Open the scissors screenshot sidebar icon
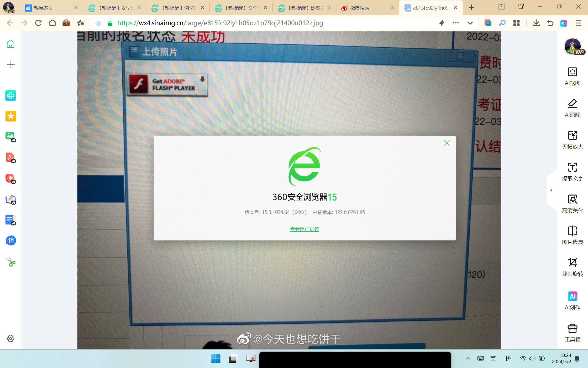The width and height of the screenshot is (588, 368). pyautogui.click(x=10, y=262)
